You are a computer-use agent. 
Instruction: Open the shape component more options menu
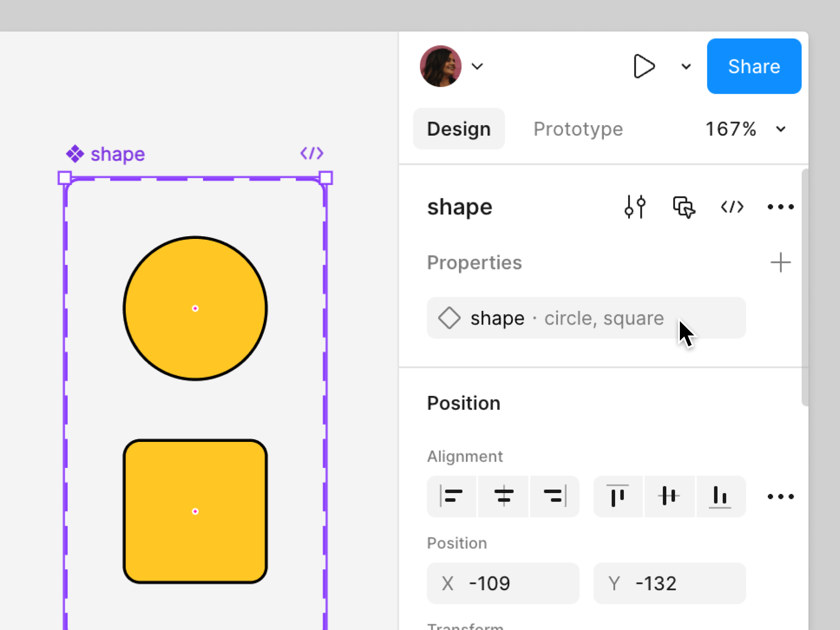pos(780,206)
